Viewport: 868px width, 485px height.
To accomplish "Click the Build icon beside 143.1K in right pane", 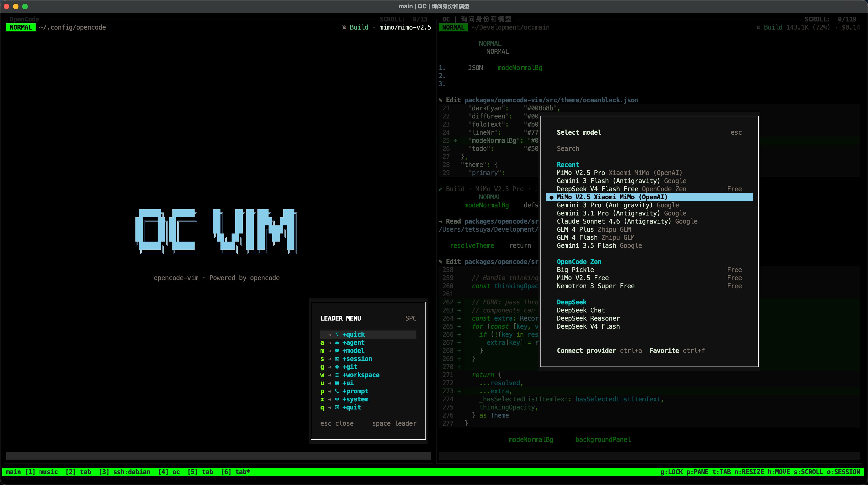I will (758, 27).
